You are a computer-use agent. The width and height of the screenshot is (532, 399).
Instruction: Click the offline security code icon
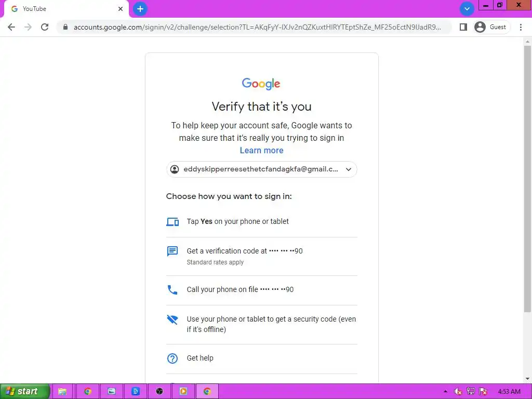click(172, 320)
